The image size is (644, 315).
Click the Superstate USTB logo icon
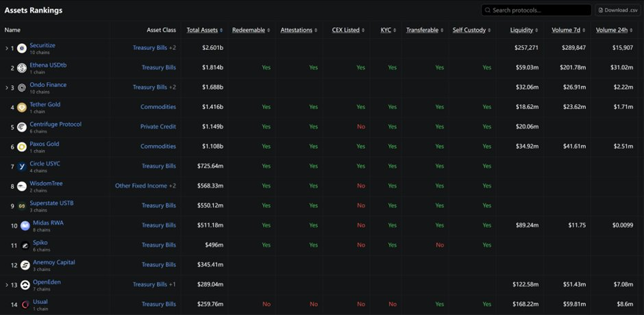tap(22, 206)
